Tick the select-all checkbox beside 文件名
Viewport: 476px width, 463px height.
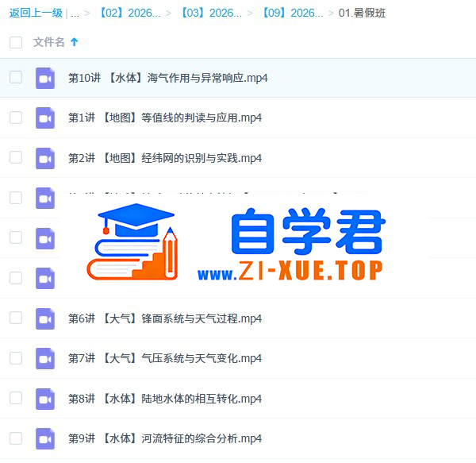(16, 42)
